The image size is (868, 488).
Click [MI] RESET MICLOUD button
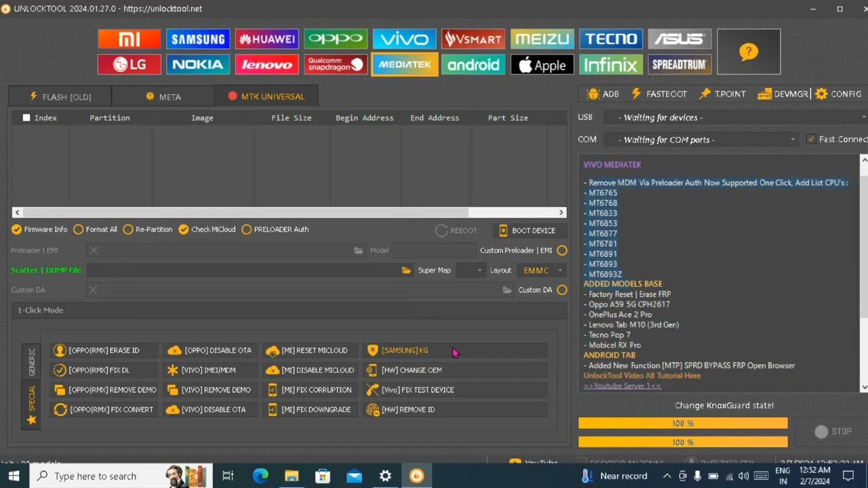coord(307,350)
